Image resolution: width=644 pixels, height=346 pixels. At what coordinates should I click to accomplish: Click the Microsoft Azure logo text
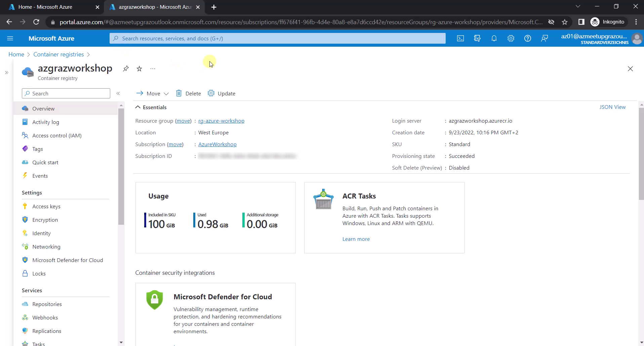click(x=51, y=39)
